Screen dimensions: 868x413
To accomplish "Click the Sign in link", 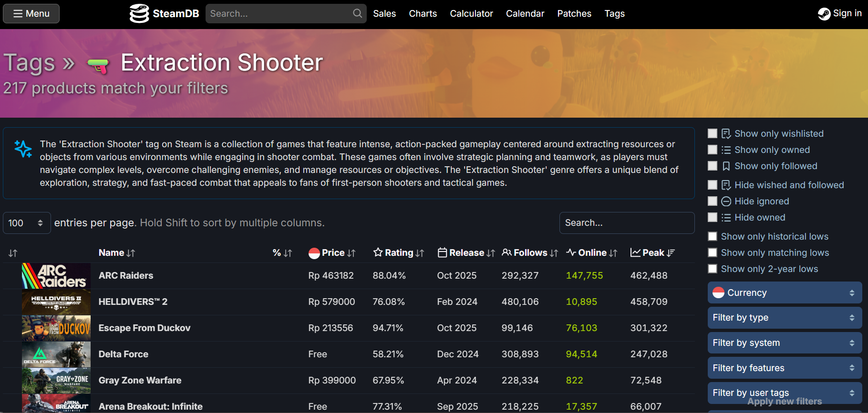I will pyautogui.click(x=840, y=13).
